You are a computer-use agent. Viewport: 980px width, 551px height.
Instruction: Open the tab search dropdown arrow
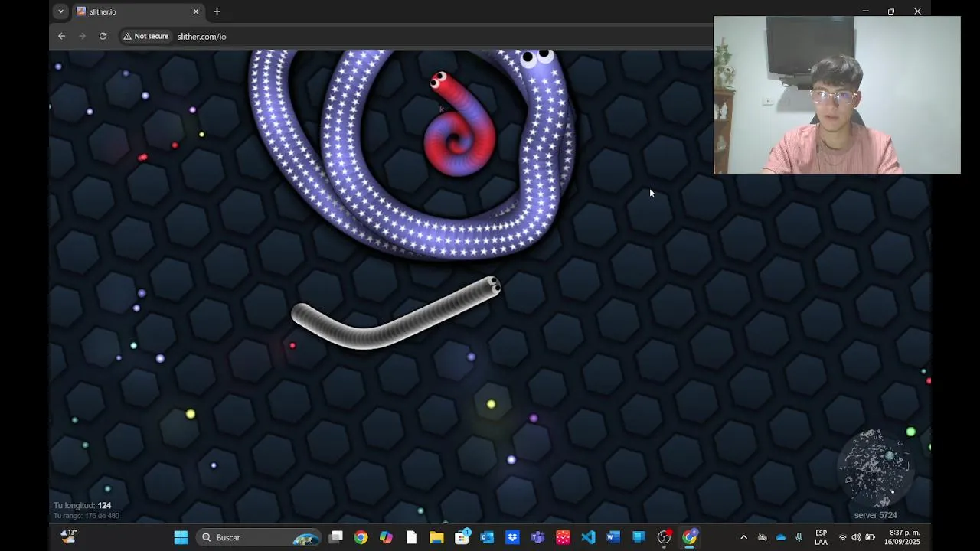[60, 11]
